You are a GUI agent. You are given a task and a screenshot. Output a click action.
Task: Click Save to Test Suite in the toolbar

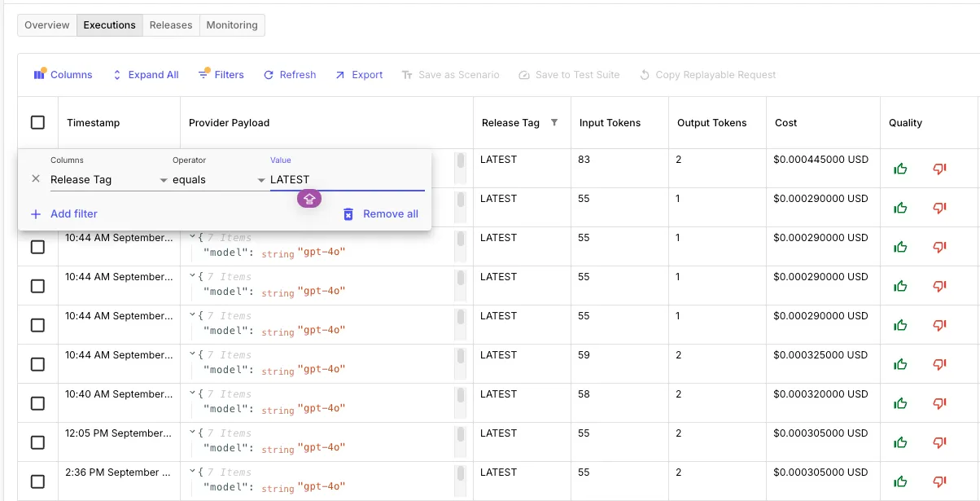pyautogui.click(x=569, y=74)
